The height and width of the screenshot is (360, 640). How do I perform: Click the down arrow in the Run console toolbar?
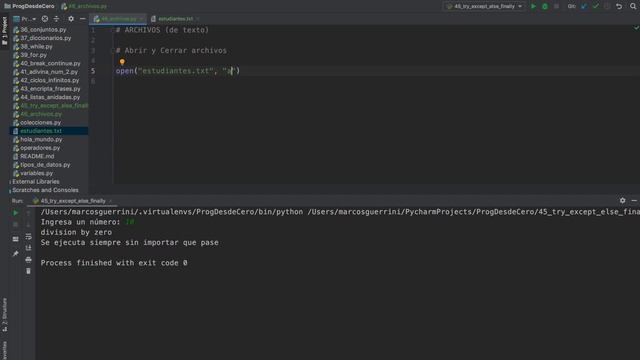click(28, 224)
